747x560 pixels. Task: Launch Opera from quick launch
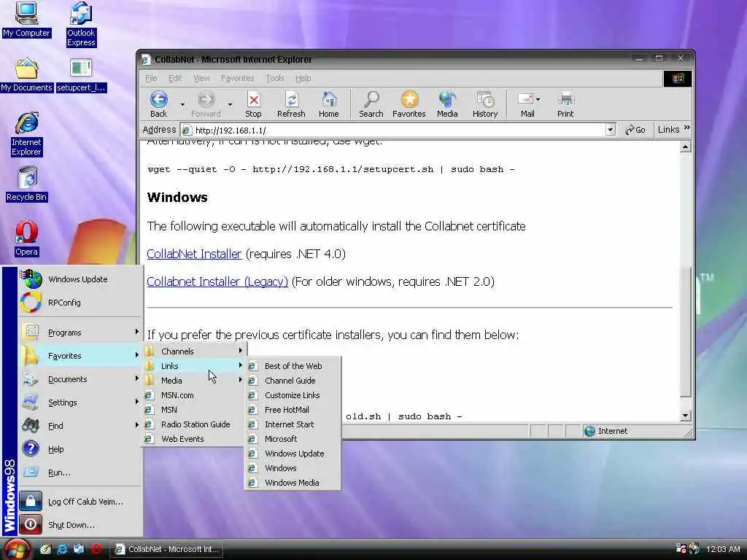(96, 549)
